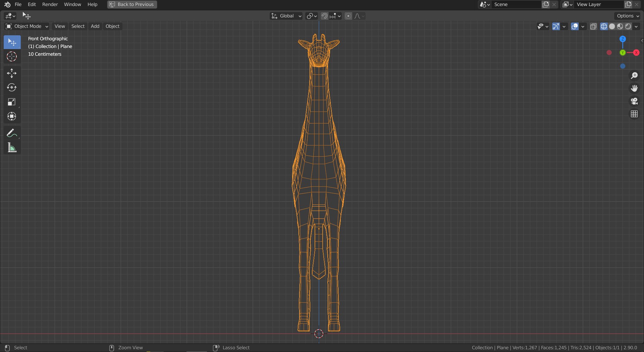Click the blue Z axis gizmo handle

623,39
